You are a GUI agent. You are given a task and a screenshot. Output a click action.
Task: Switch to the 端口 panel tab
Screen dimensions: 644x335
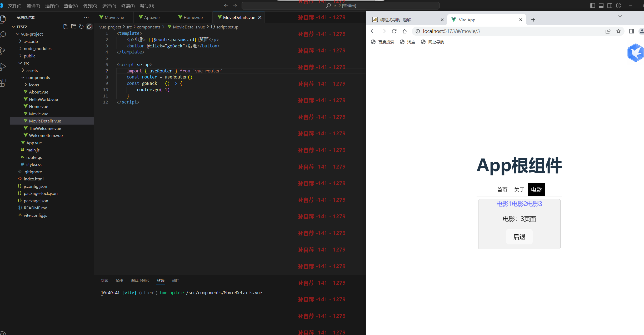[x=176, y=281]
